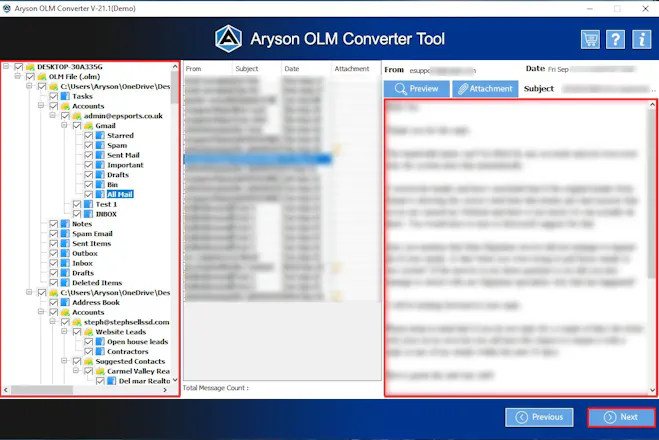
Task: Click the Address Book folder icon
Action: (65, 302)
